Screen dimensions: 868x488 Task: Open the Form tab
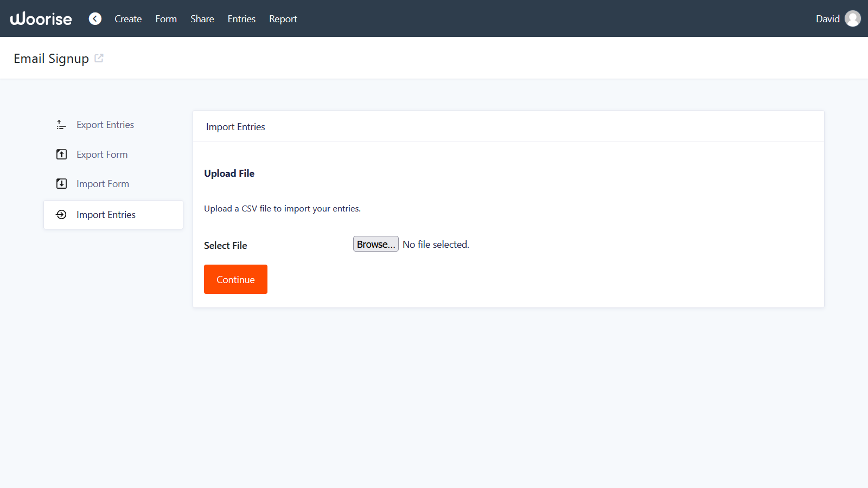click(165, 18)
